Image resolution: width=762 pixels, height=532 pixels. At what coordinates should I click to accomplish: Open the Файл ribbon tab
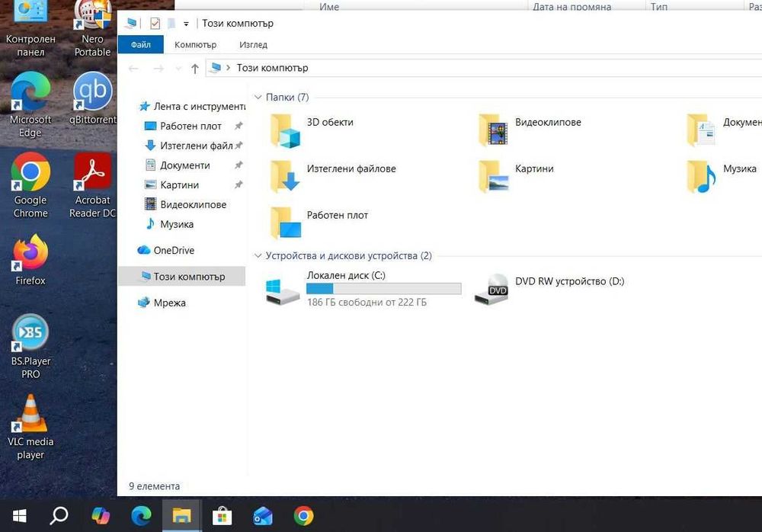141,45
